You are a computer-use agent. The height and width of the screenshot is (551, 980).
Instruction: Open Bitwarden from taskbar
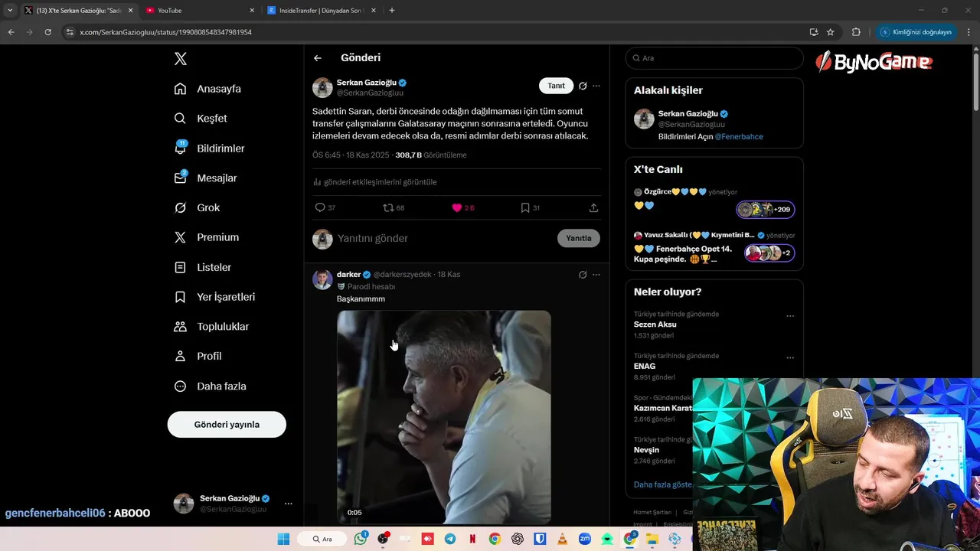[540, 539]
